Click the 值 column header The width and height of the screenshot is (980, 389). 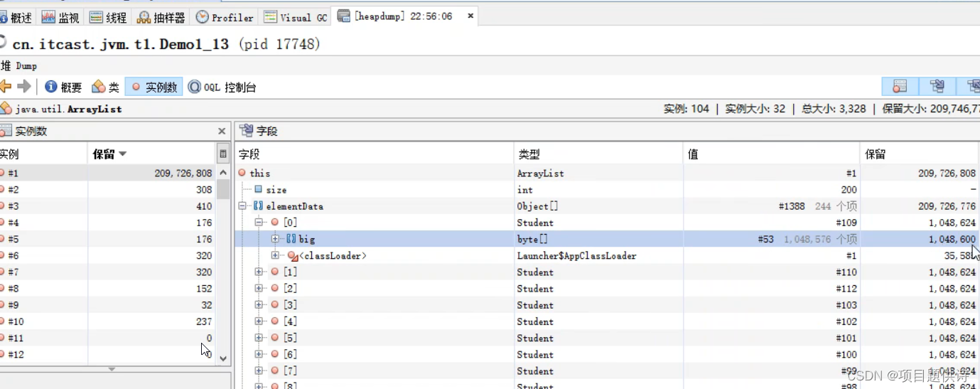772,154
